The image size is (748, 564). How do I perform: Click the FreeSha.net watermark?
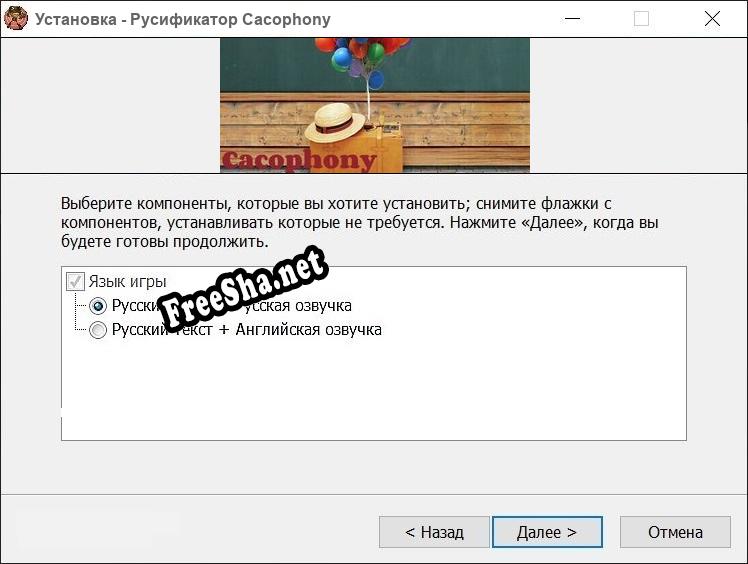[242, 288]
